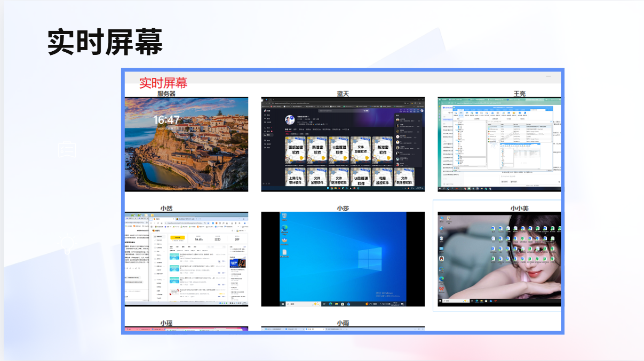Click the yellow button in 小然's browser page
644x361 pixels.
(177, 238)
